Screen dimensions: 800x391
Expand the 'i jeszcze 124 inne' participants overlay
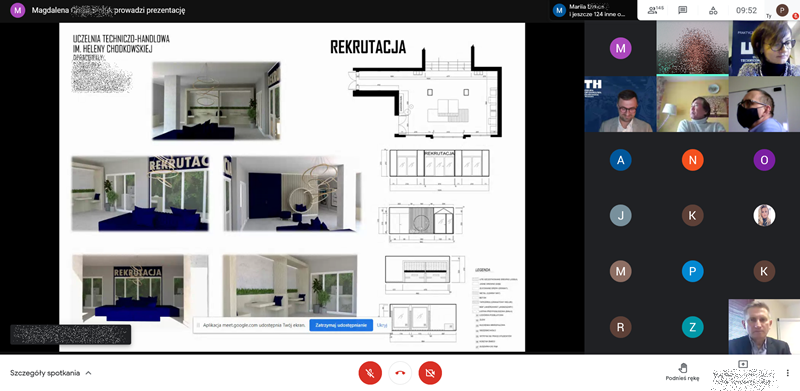[x=593, y=10]
